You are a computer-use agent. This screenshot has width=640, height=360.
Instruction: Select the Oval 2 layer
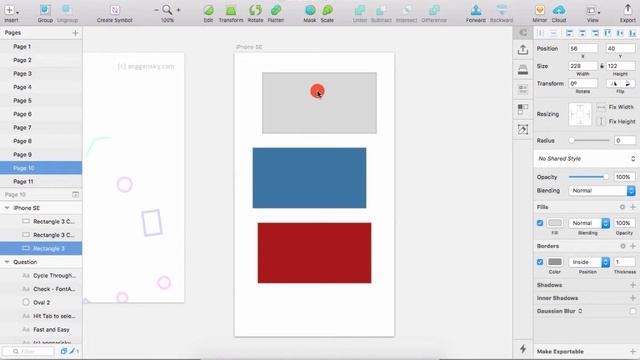point(41,302)
